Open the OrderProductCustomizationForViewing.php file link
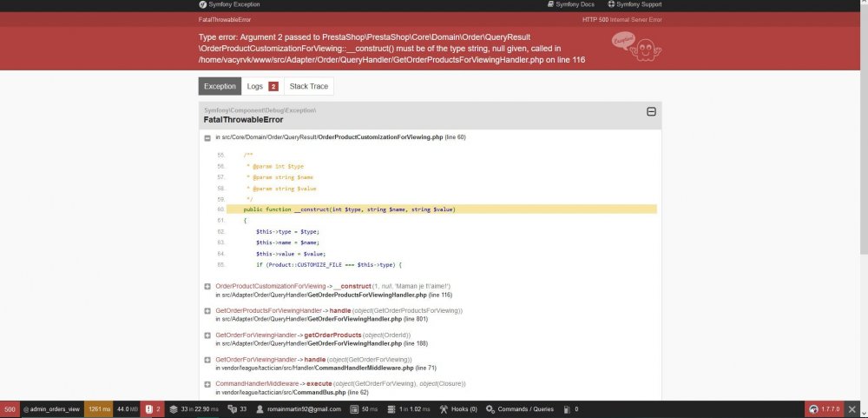868x418 pixels. 381,137
